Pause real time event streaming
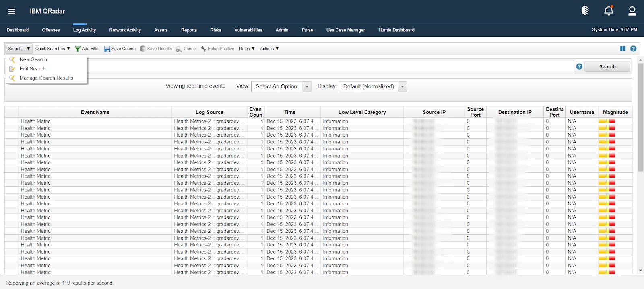Viewport: 644px width, 289px height. pos(623,49)
